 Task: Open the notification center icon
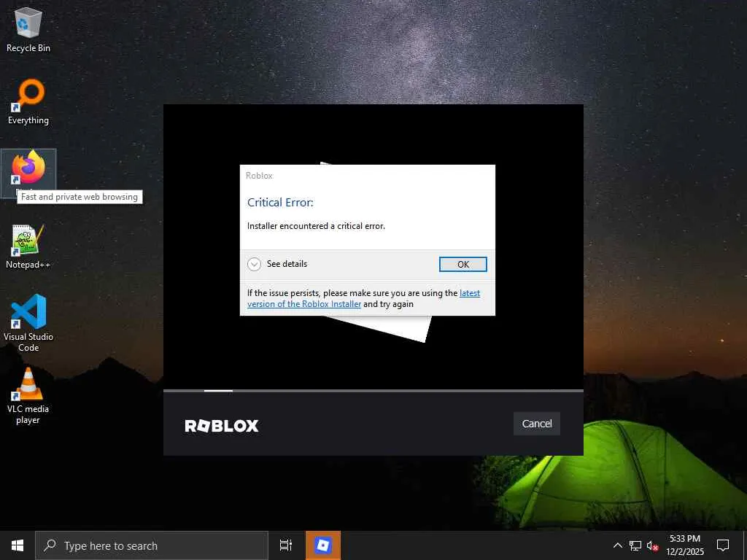[723, 545]
